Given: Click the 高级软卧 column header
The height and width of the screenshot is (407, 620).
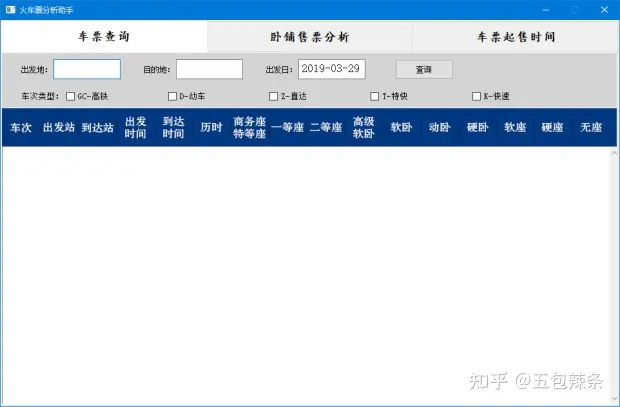Looking at the screenshot, I should point(363,127).
